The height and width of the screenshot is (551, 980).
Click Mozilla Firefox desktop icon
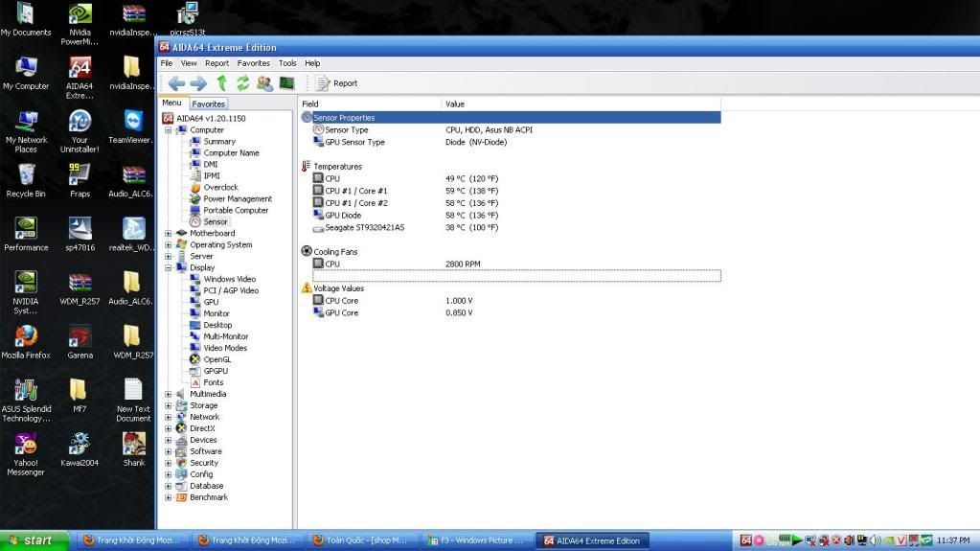[26, 343]
